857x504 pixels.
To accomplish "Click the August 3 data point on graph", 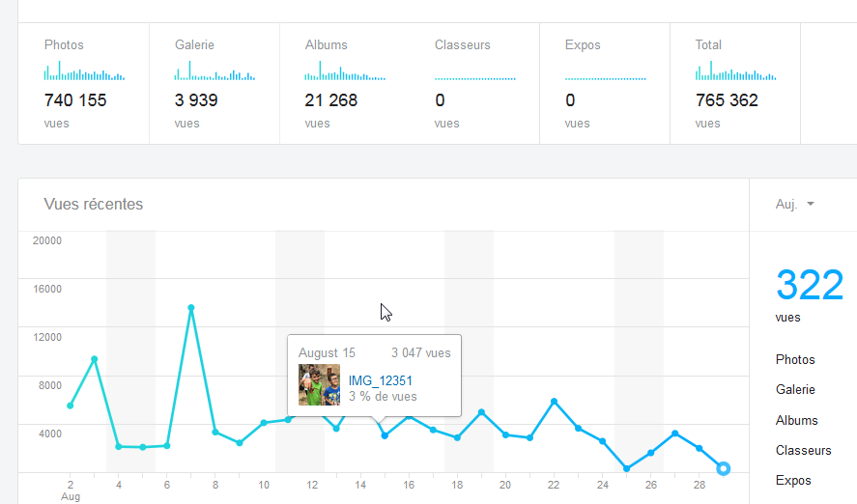I will (95, 359).
